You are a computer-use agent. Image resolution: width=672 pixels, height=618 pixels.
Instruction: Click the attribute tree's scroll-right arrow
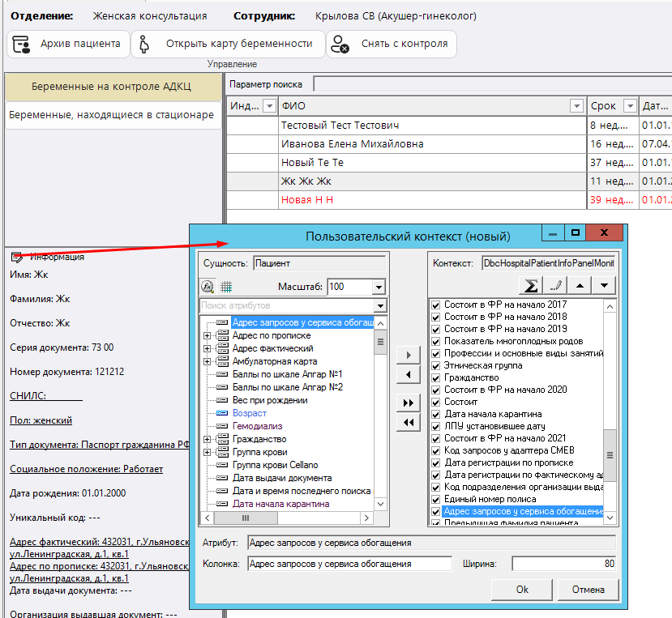[x=366, y=518]
